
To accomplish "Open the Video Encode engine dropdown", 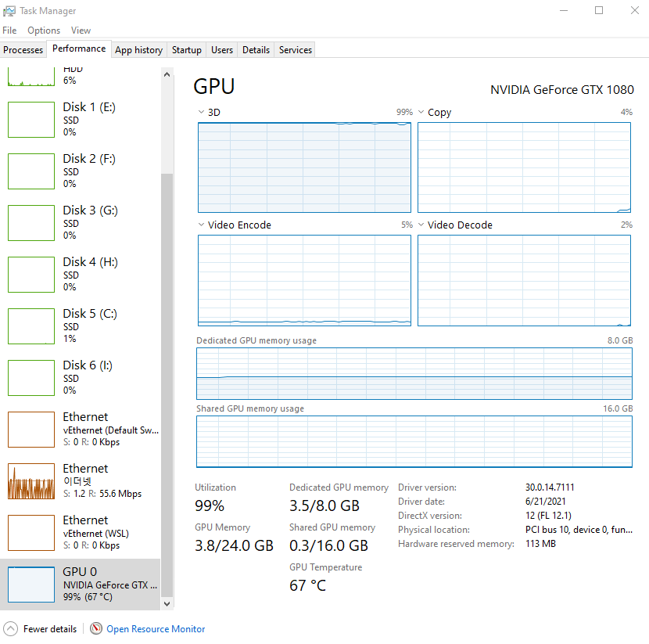I will point(201,225).
